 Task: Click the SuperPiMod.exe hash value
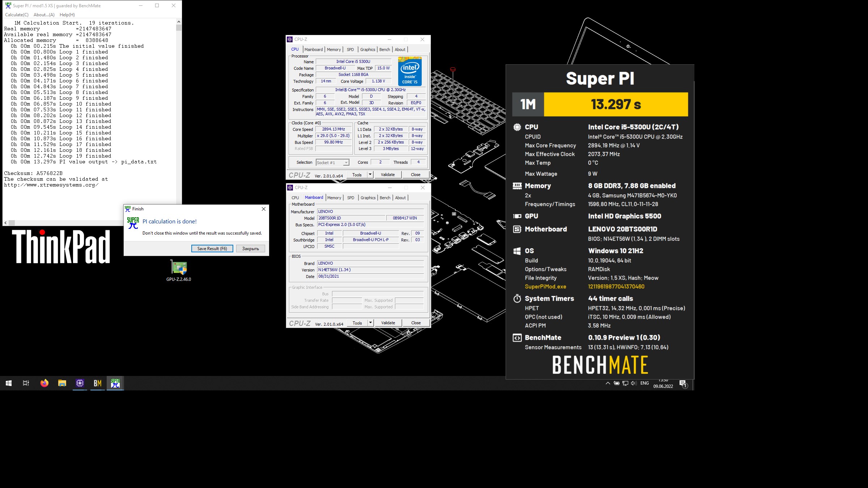[x=616, y=287]
